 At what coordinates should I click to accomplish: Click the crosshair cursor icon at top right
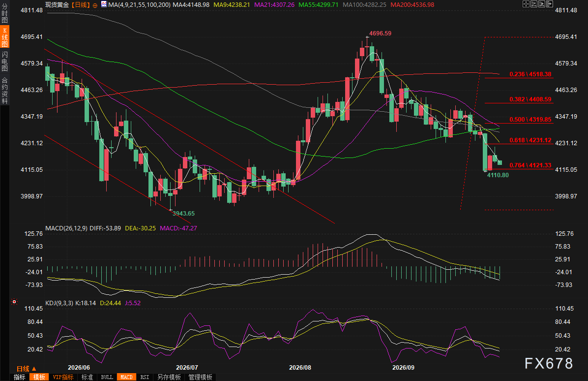click(526, 4)
